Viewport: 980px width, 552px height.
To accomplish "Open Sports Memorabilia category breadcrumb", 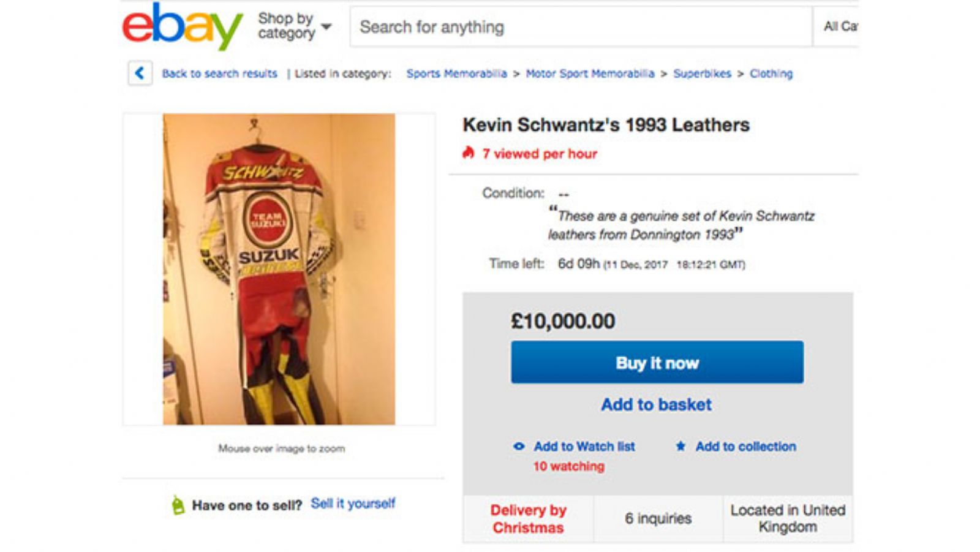I will 456,74.
